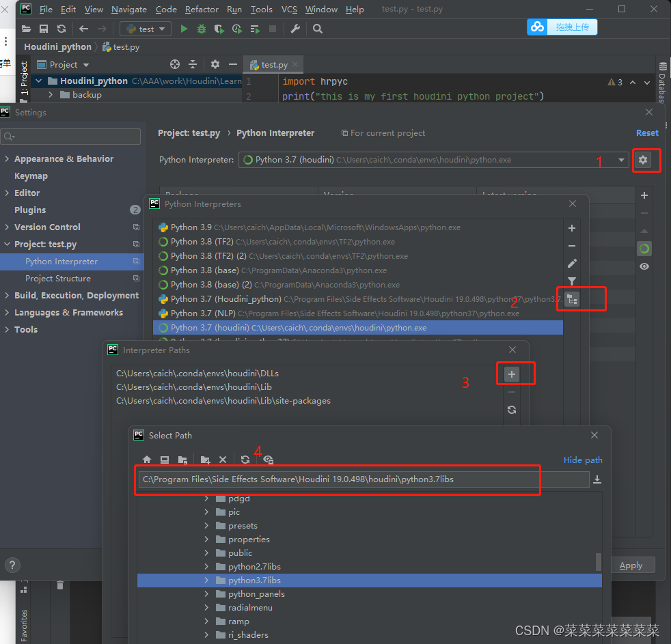Expand Appearance & Behavior settings
Viewport: 671px width, 644px height.
point(7,158)
